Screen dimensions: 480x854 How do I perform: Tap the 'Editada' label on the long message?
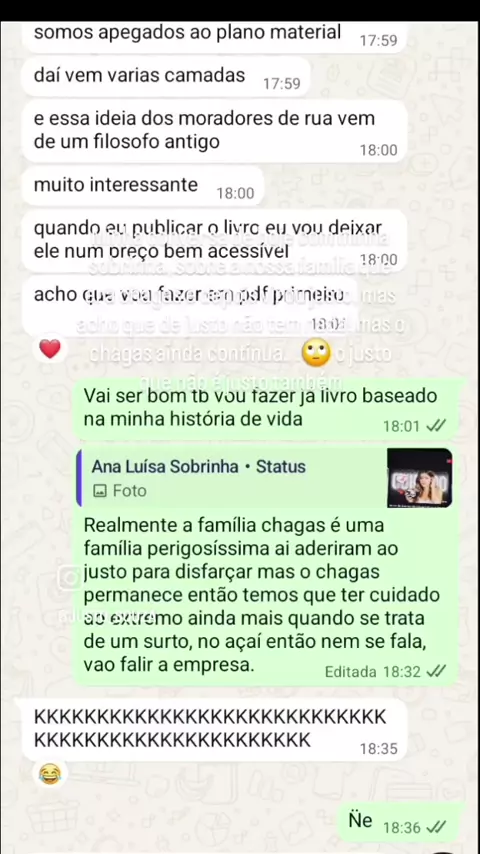(x=350, y=672)
